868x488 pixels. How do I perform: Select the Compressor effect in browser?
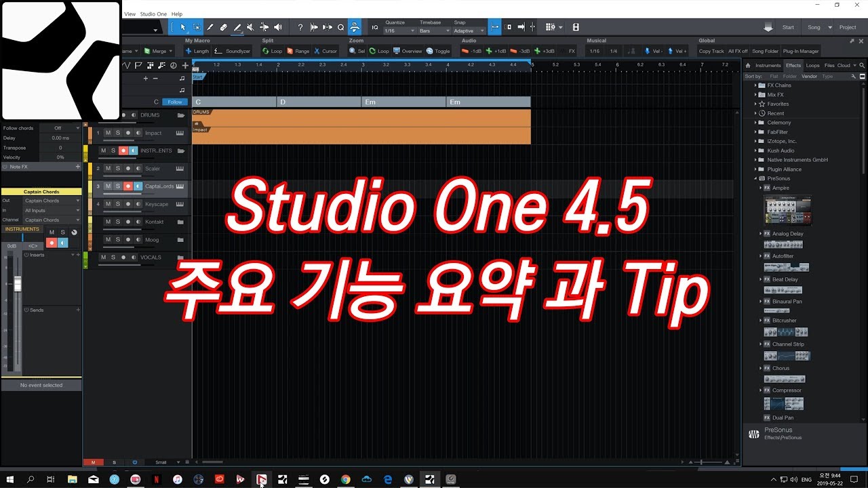pyautogui.click(x=786, y=390)
